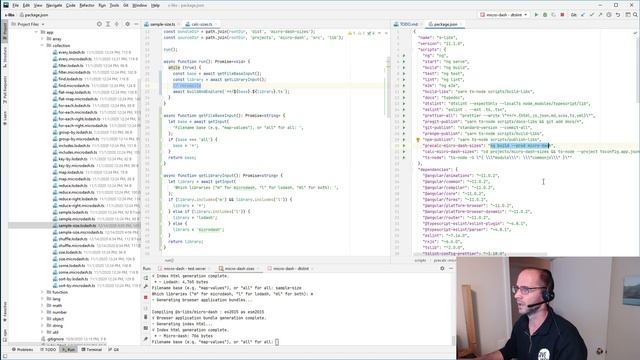Stop the running process in top toolbar
The width and height of the screenshot is (640, 360).
(x=562, y=15)
